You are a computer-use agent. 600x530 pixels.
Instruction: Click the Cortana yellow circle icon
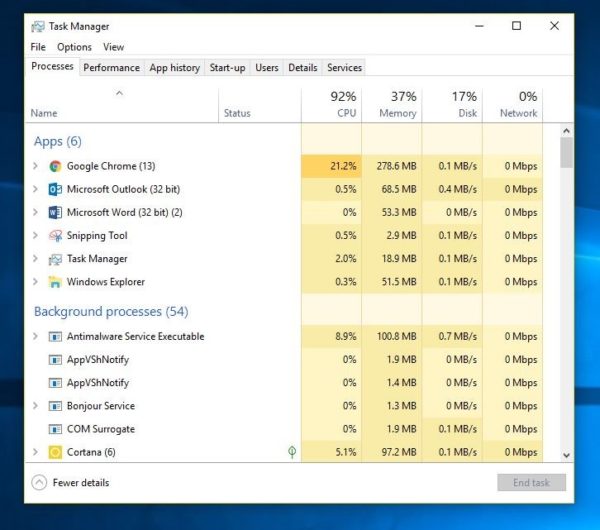[x=55, y=452]
